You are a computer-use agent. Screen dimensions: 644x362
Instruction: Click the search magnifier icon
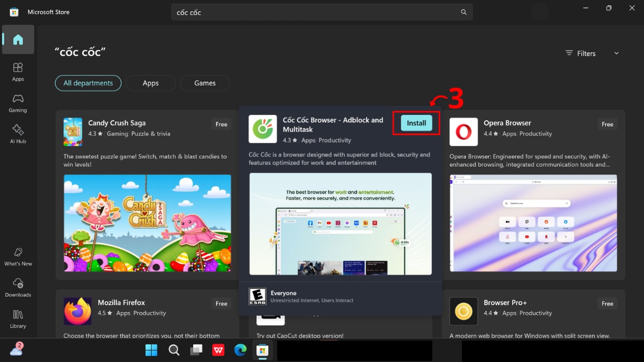(x=464, y=12)
